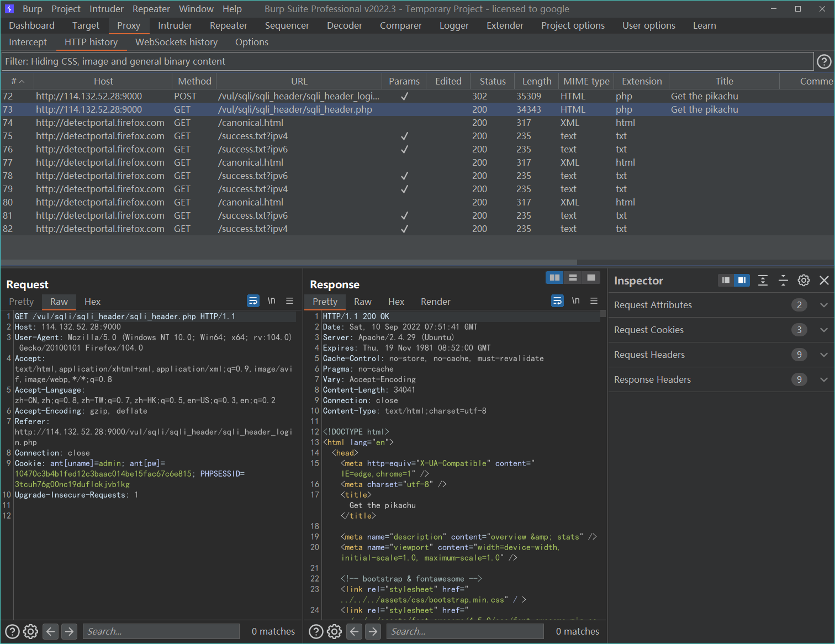The image size is (835, 644).
Task: Focus the Response pane search field
Action: pyautogui.click(x=465, y=631)
